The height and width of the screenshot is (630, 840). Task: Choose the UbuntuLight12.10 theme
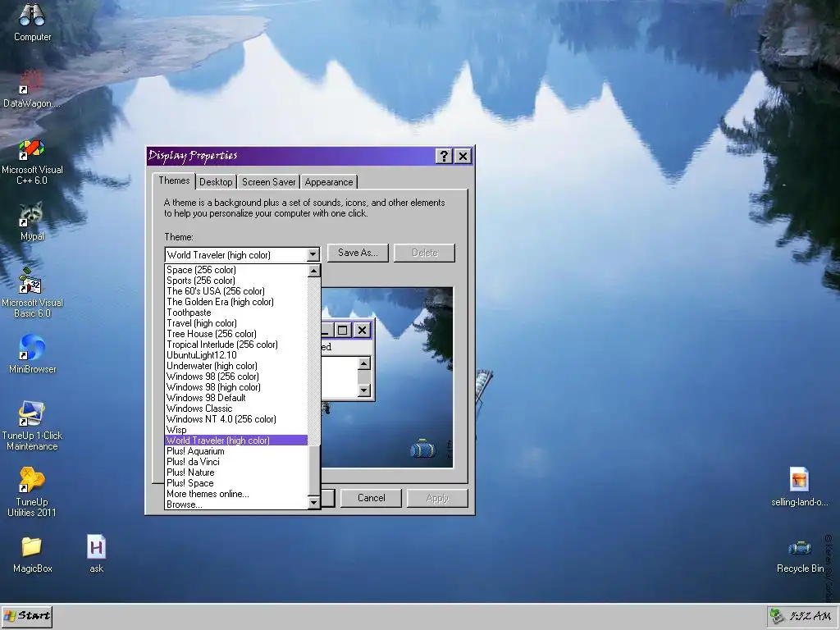click(236, 355)
